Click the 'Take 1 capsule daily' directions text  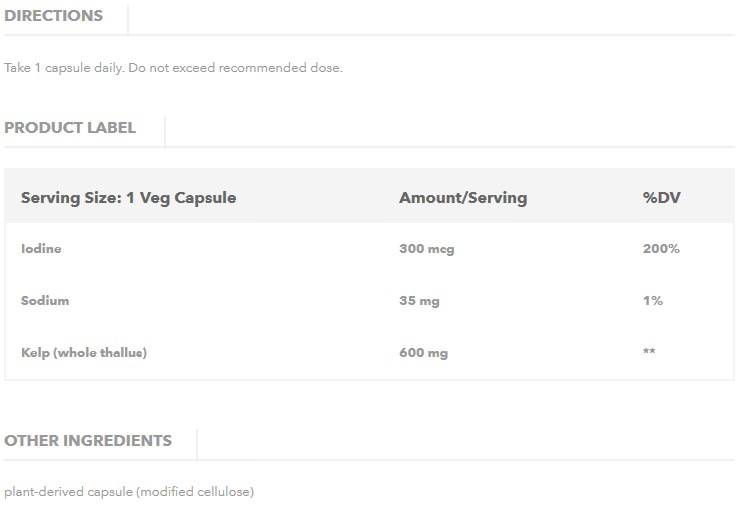coord(173,68)
